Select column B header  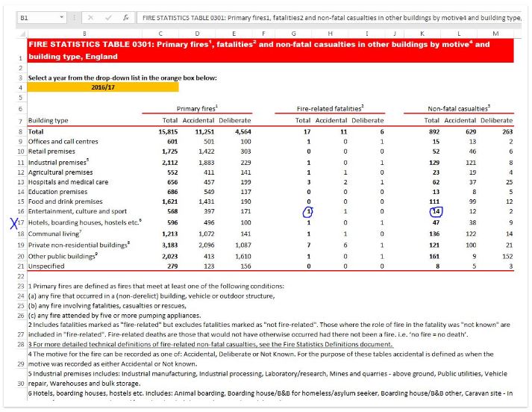pos(84,34)
